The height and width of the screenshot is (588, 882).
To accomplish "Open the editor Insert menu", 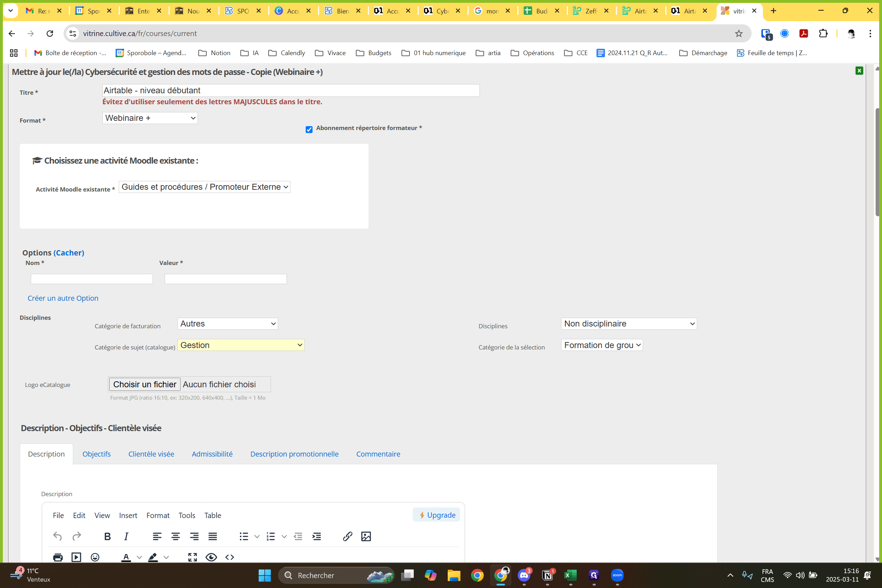I will 128,515.
